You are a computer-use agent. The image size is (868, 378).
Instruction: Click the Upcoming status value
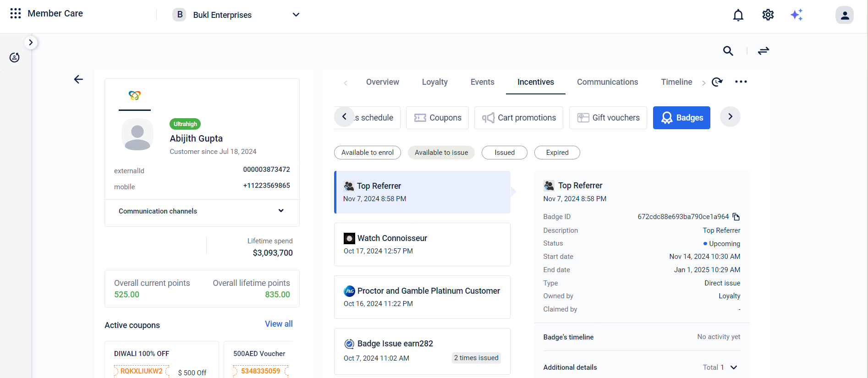722,244
